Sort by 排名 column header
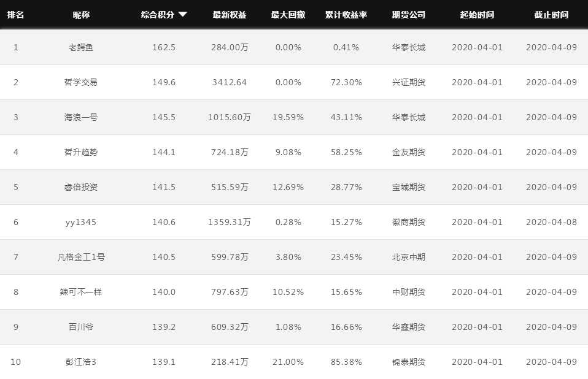 click(x=16, y=15)
